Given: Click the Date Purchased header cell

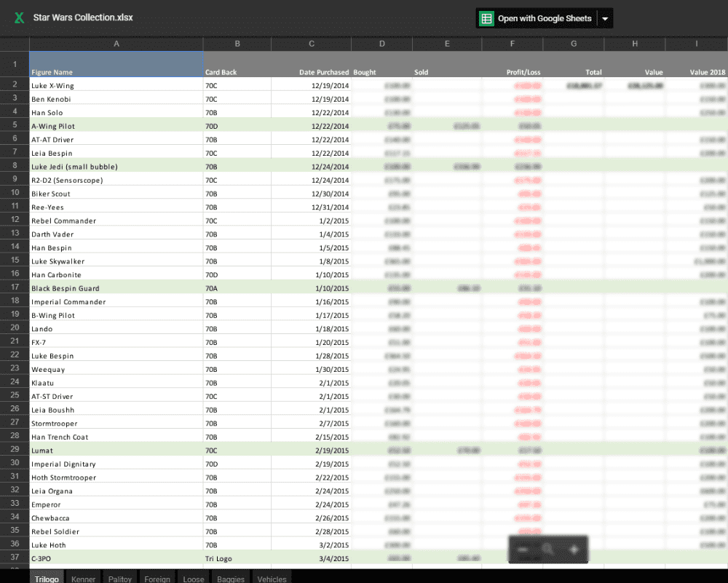Looking at the screenshot, I should tap(312, 64).
